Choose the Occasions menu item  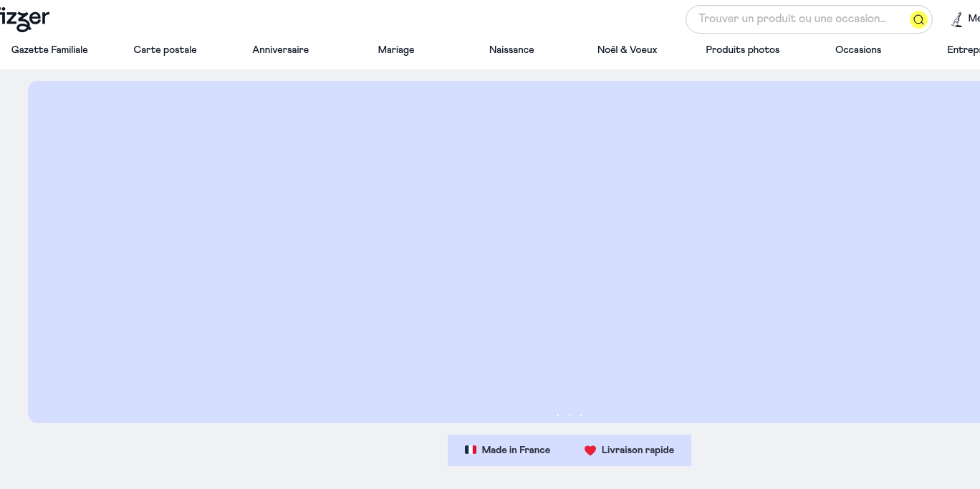(x=858, y=50)
